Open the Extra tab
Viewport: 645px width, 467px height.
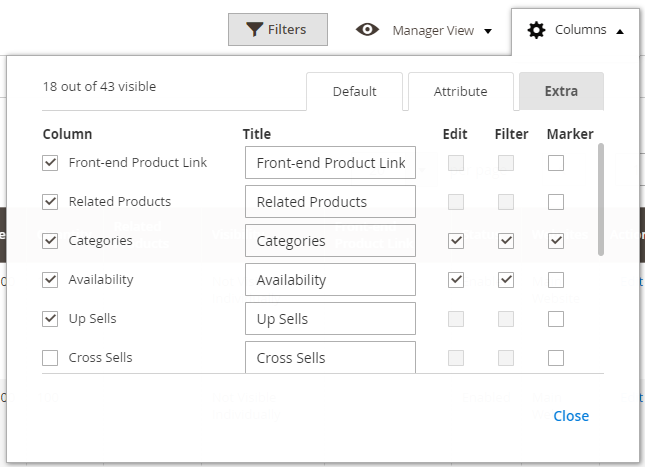[561, 91]
